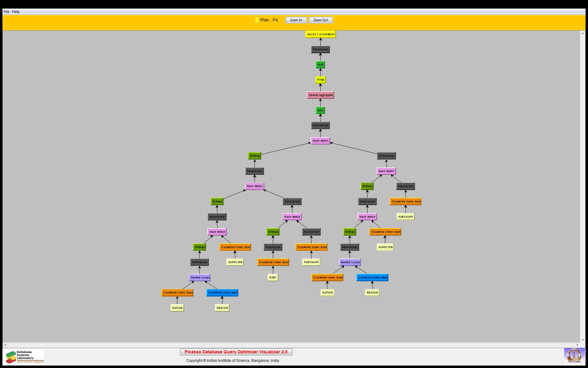This screenshot has height=368, width=588.
Task: Click Picasso Database Query Optimizer Visualizer button
Action: tap(236, 352)
